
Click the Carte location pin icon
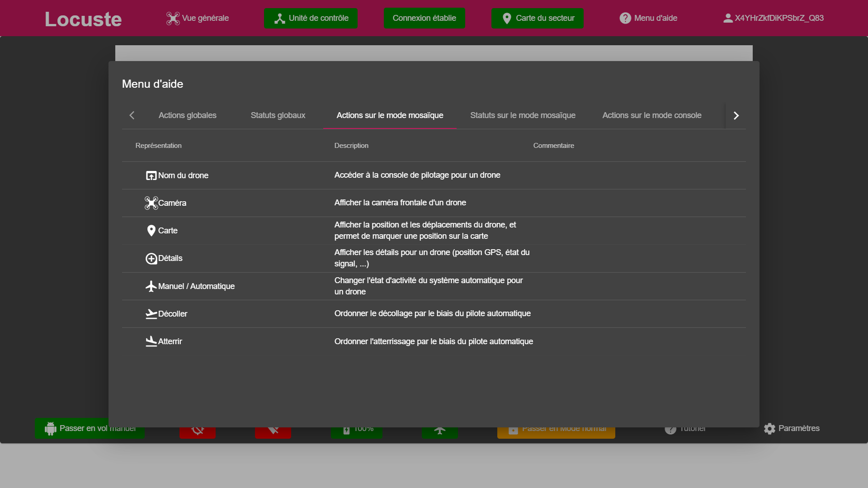151,231
